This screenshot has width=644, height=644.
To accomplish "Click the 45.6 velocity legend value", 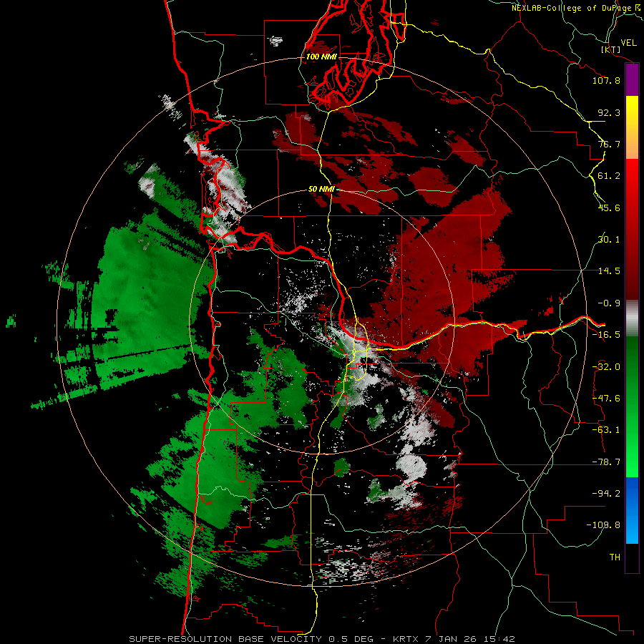I will click(609, 208).
